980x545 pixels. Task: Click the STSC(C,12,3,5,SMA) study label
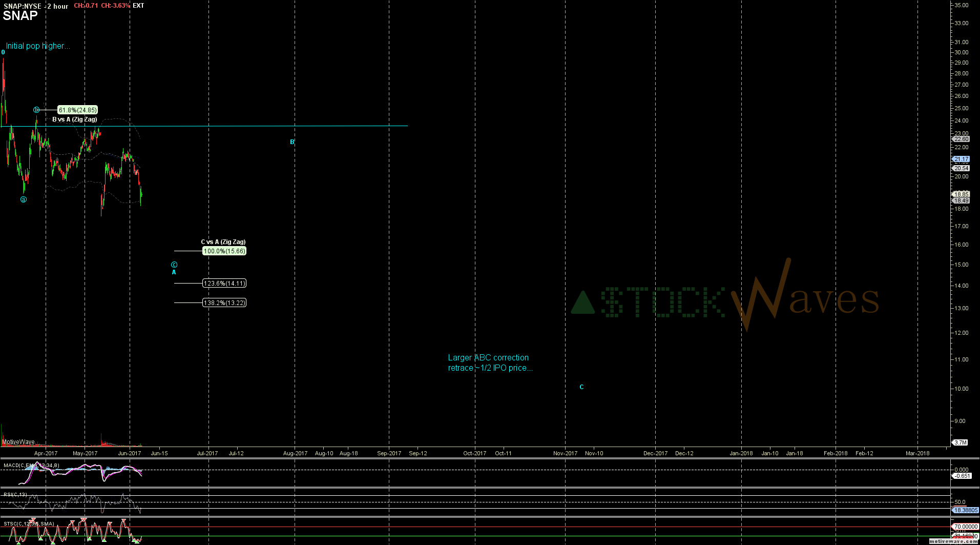(29, 524)
